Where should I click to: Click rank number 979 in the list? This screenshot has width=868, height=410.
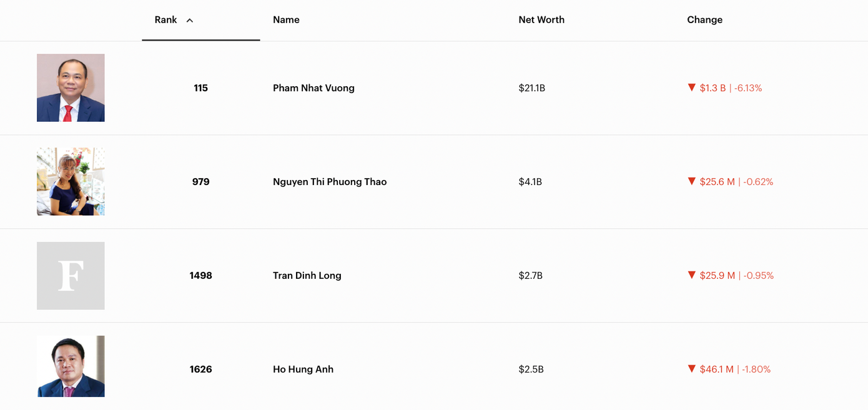point(200,182)
